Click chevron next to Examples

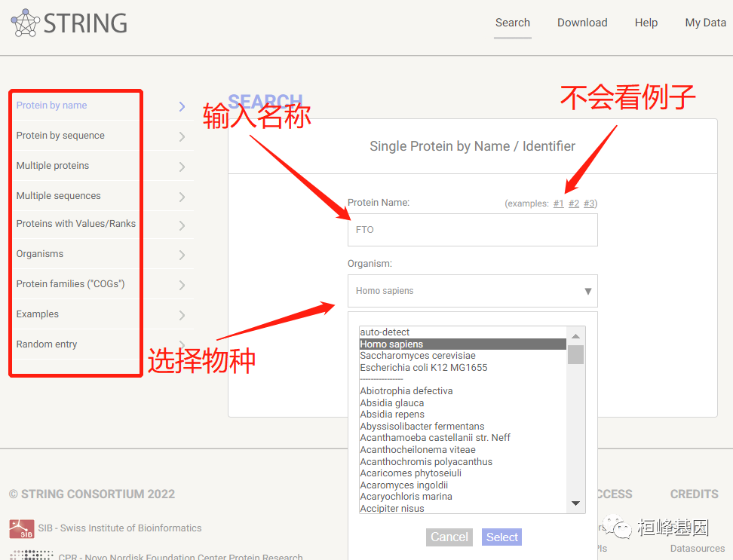[x=182, y=315]
